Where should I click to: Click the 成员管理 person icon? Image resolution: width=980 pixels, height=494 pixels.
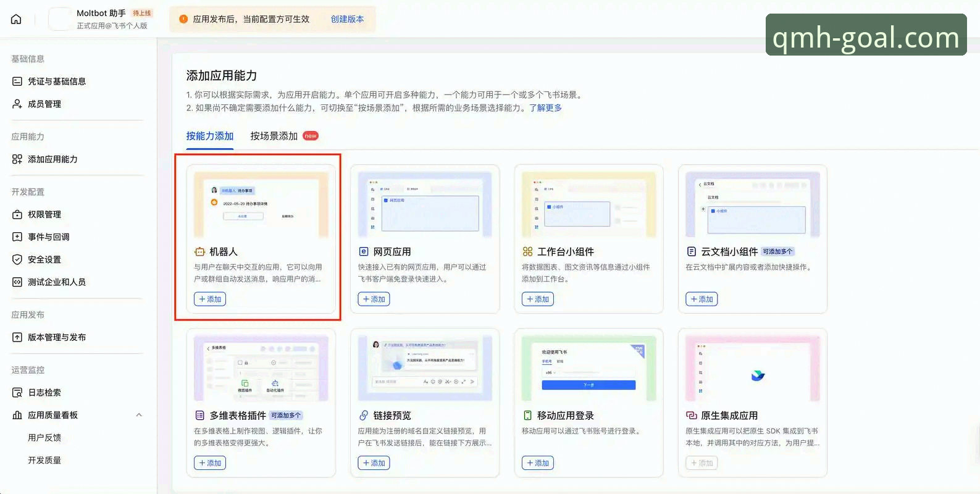(x=17, y=104)
